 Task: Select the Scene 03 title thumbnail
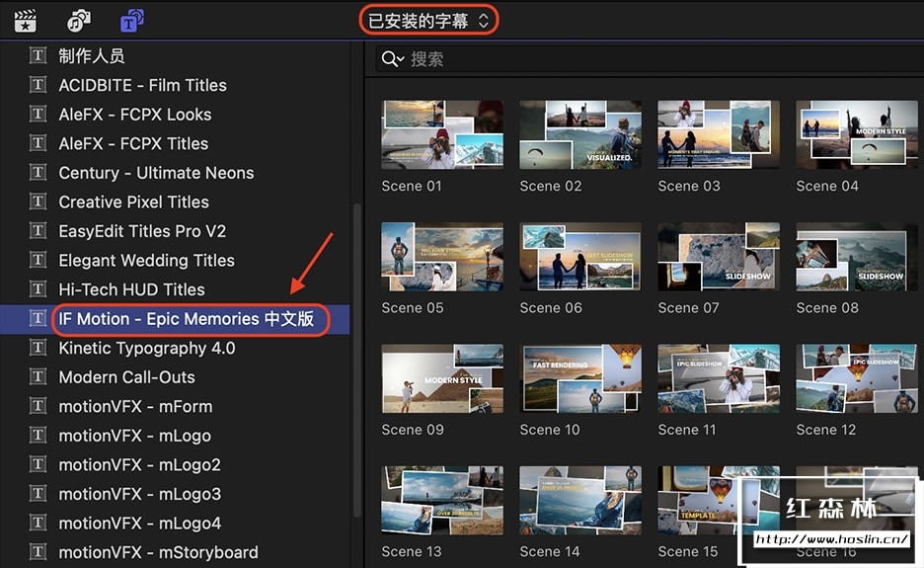[x=719, y=134]
